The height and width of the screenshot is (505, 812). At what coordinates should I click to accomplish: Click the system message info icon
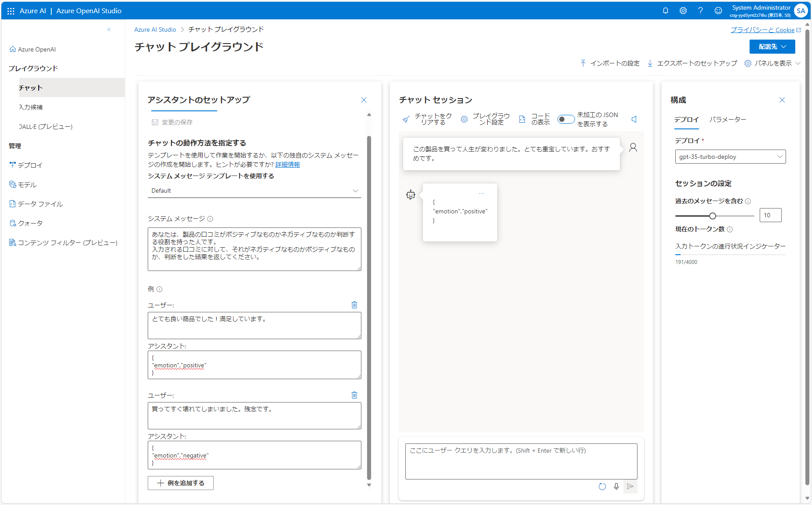click(210, 219)
